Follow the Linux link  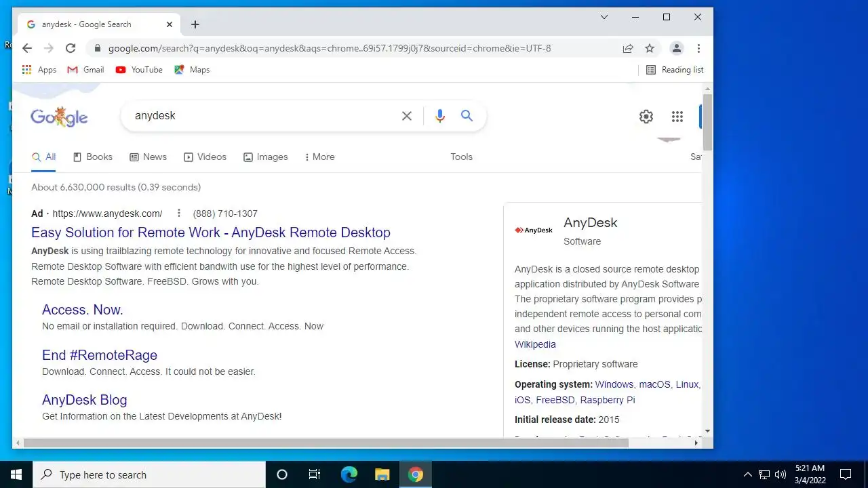(x=687, y=384)
